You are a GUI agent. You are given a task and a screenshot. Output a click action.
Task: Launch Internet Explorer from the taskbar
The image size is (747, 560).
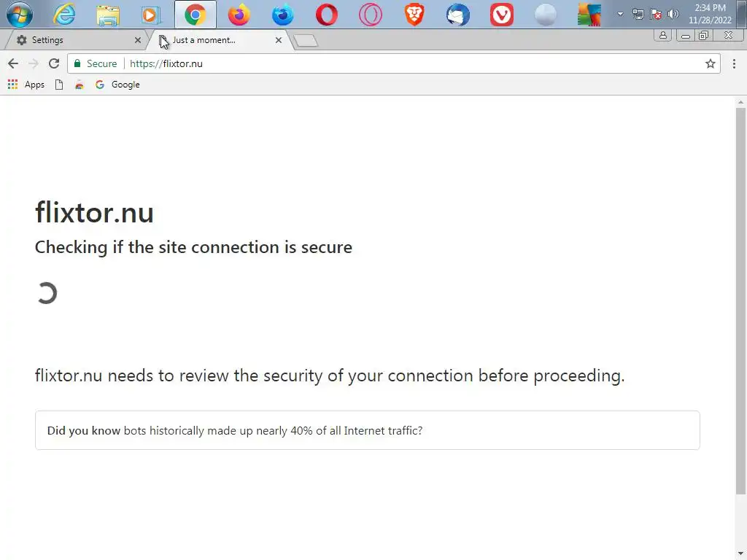click(x=64, y=15)
